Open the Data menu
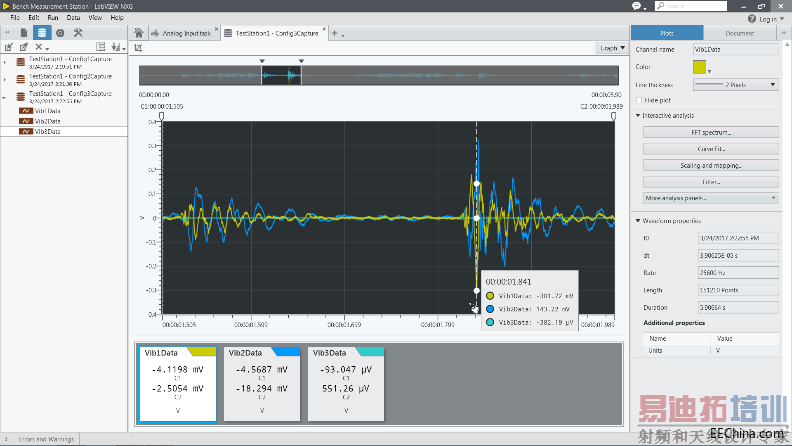Screen dimensions: 792x446 click(x=73, y=18)
